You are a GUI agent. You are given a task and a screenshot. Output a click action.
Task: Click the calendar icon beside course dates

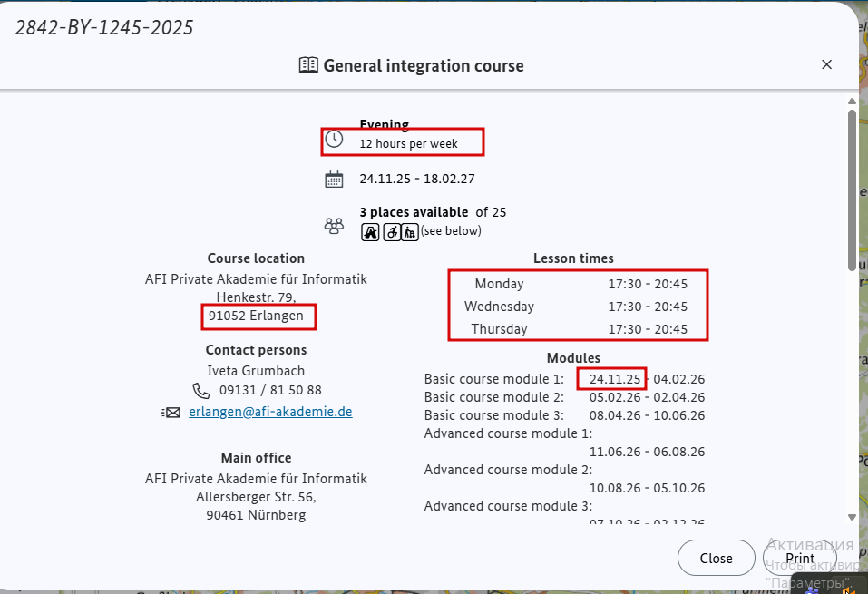click(x=334, y=180)
